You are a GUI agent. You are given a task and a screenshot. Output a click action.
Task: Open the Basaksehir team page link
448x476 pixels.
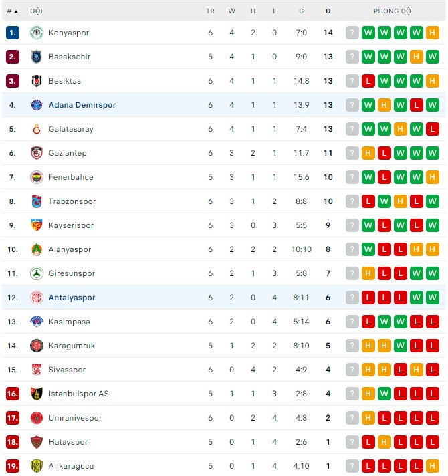[x=70, y=57]
